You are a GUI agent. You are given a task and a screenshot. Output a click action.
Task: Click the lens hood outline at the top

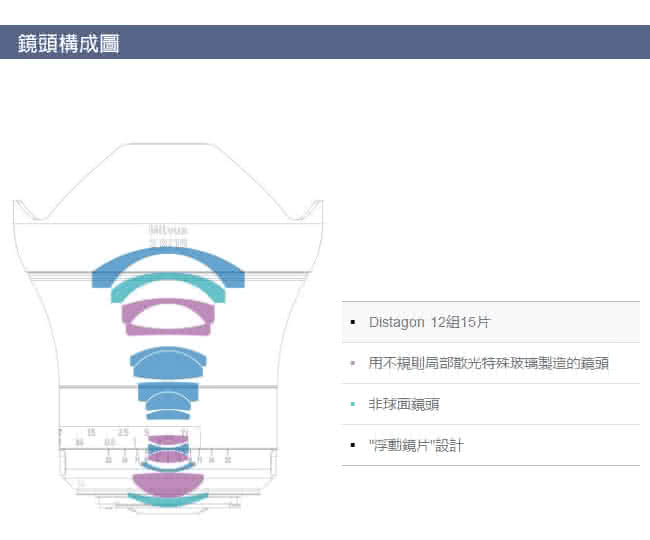click(x=168, y=146)
